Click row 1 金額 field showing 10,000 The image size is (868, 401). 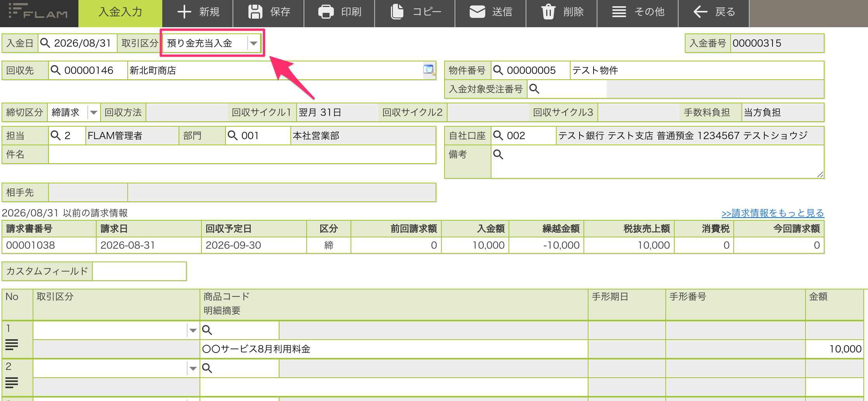pyautogui.click(x=834, y=349)
